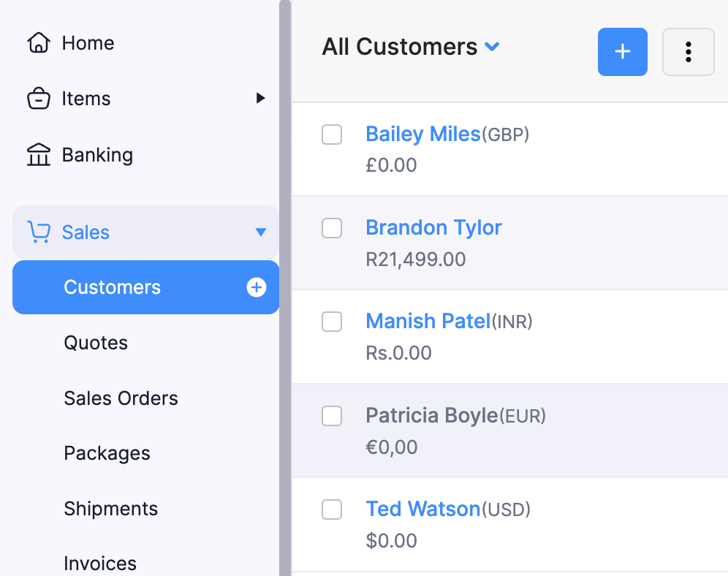Open the Invoices menu entry
The image size is (728, 576).
(x=99, y=561)
